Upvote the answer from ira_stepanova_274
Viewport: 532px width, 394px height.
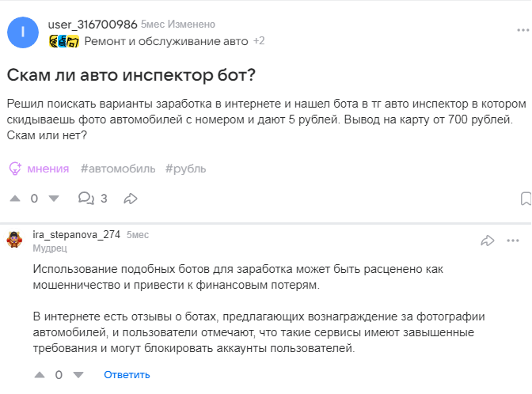pos(40,374)
